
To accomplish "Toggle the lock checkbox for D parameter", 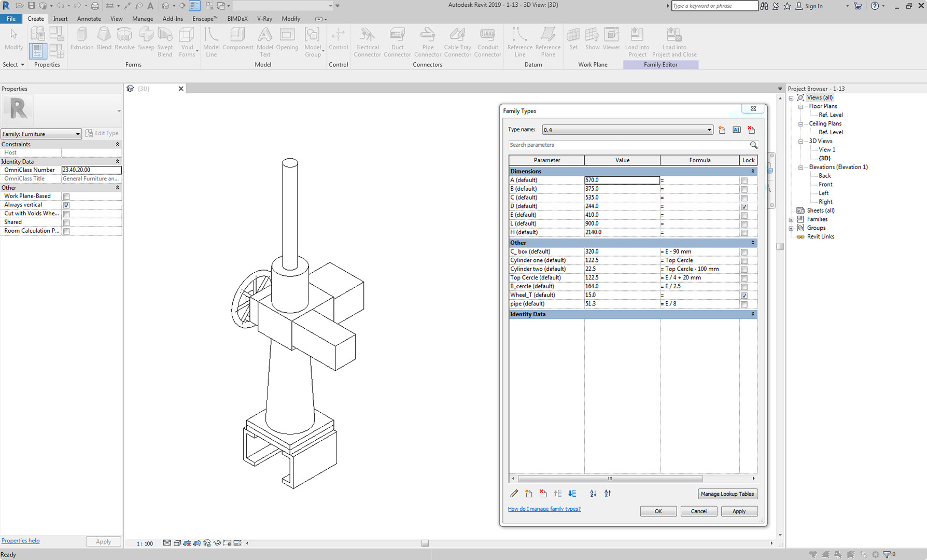I will coord(744,206).
